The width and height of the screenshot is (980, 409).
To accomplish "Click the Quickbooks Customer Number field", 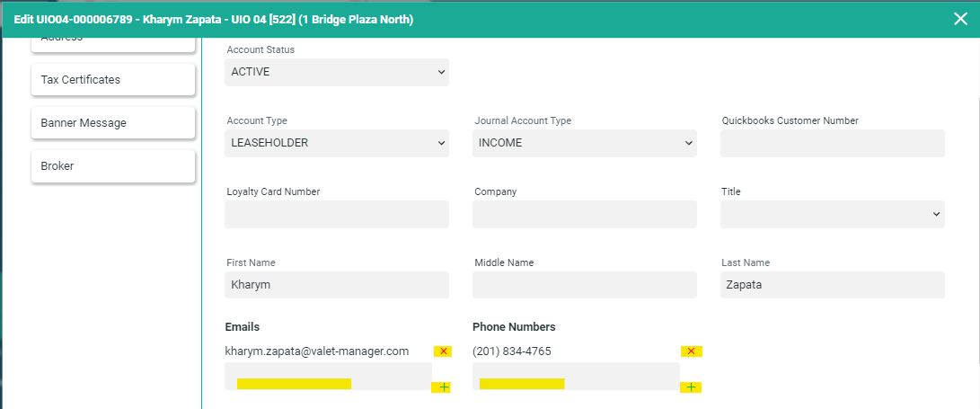I will (x=832, y=143).
